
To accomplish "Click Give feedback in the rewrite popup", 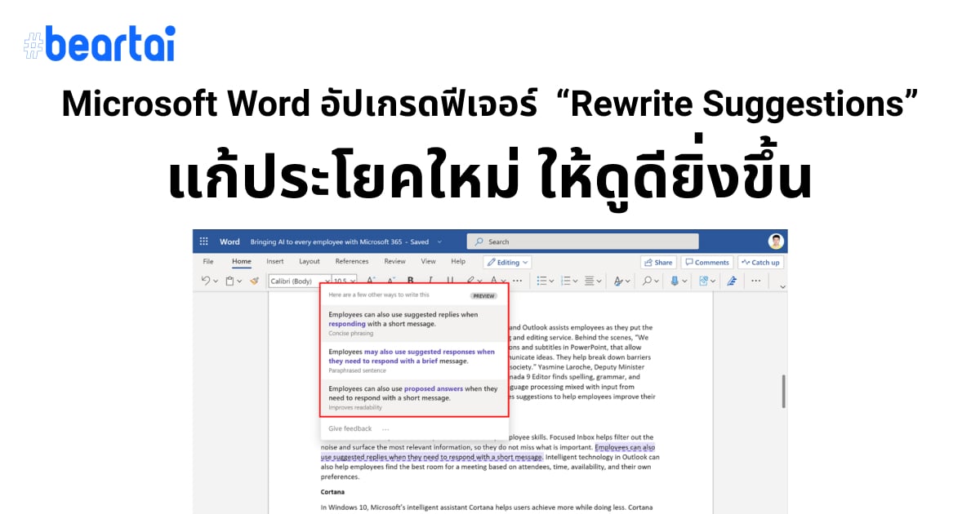I will (350, 428).
